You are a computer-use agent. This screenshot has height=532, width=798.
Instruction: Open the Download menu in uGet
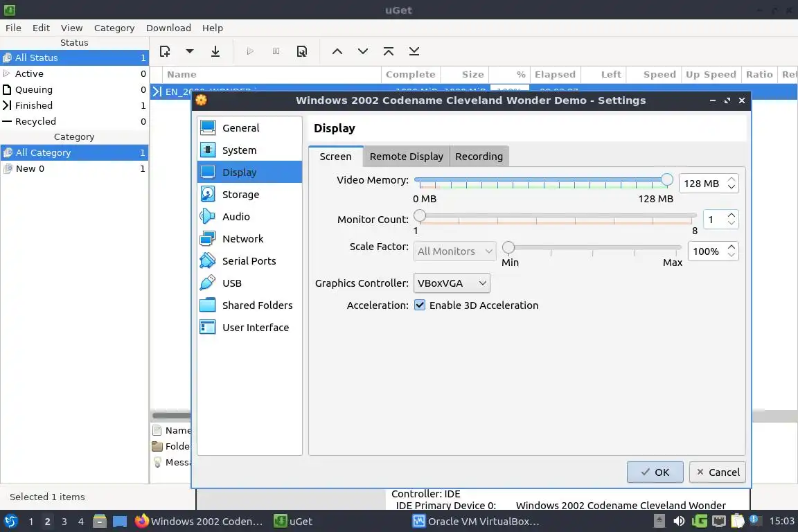tap(168, 28)
